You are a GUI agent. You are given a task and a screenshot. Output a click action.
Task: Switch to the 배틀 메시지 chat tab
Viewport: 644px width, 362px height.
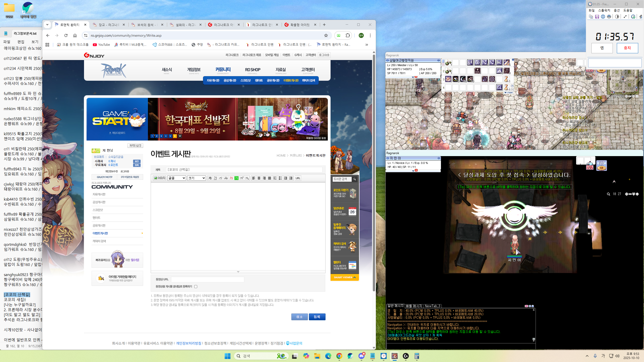(414, 306)
